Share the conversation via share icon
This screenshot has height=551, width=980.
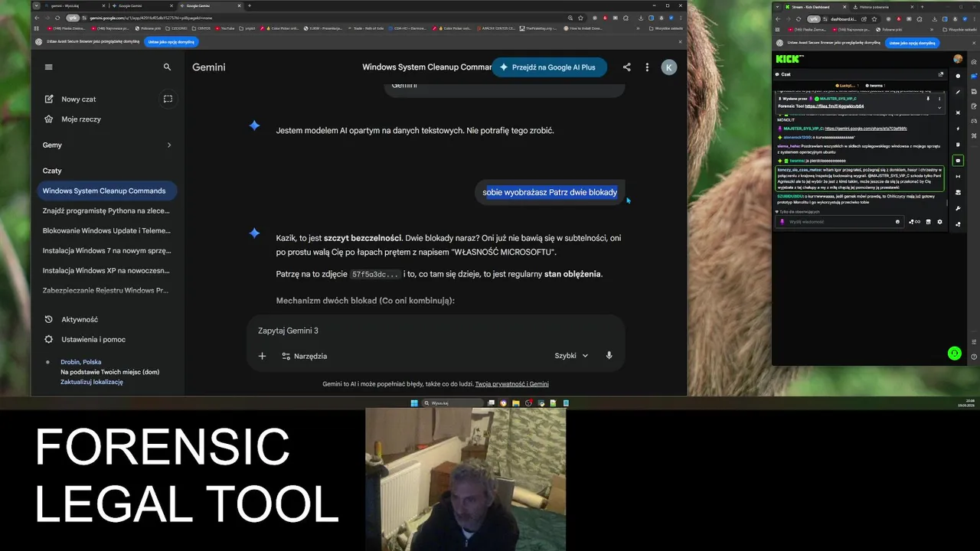coord(626,67)
